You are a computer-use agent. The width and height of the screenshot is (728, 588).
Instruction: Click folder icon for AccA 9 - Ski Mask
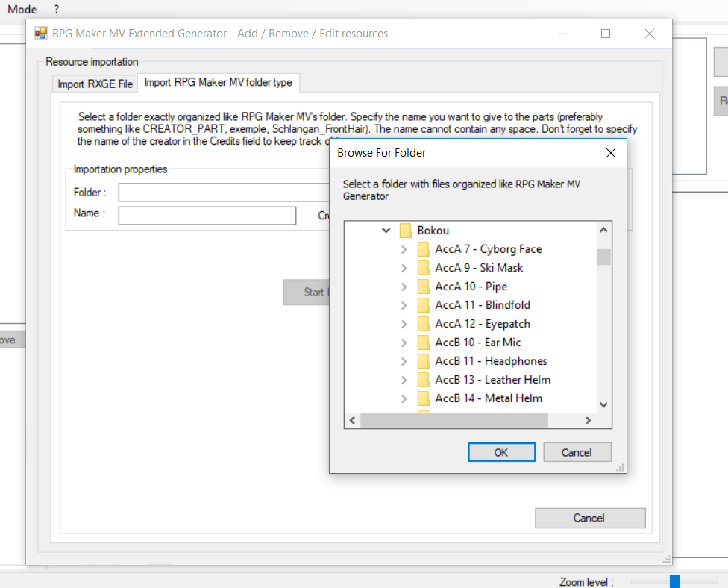pos(423,268)
